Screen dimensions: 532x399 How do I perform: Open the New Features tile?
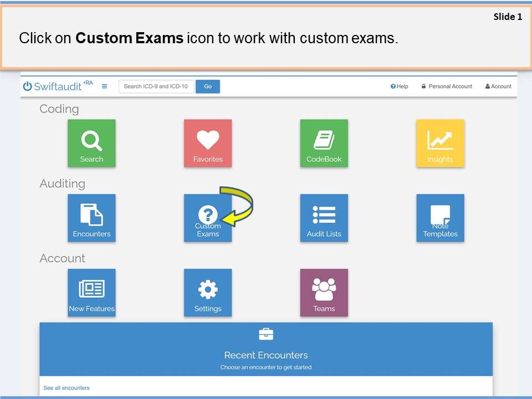pos(91,293)
